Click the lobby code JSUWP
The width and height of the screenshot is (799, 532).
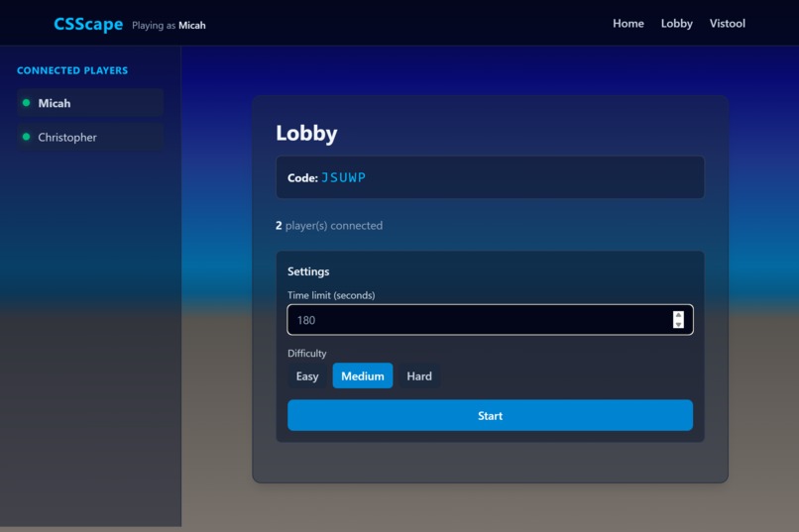point(343,177)
